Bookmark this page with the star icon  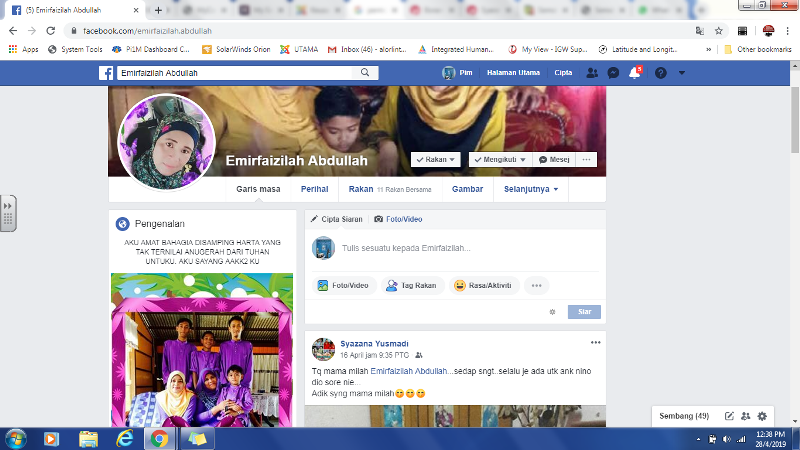point(718,31)
